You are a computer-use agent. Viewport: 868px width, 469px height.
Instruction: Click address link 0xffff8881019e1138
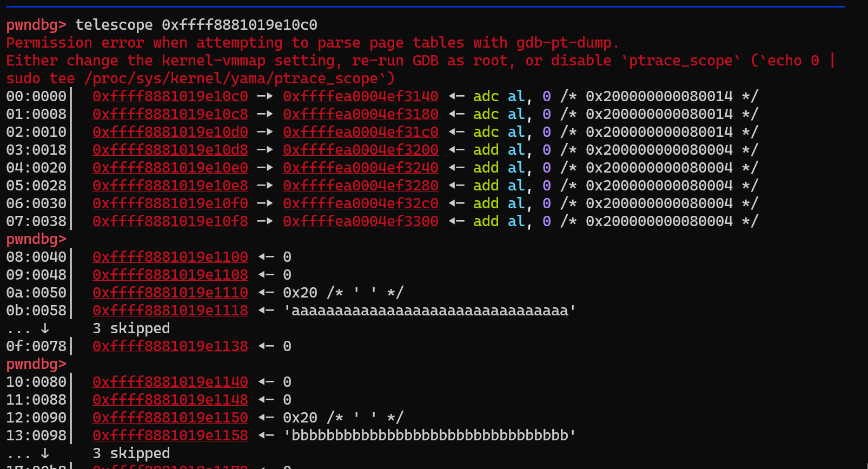[170, 346]
